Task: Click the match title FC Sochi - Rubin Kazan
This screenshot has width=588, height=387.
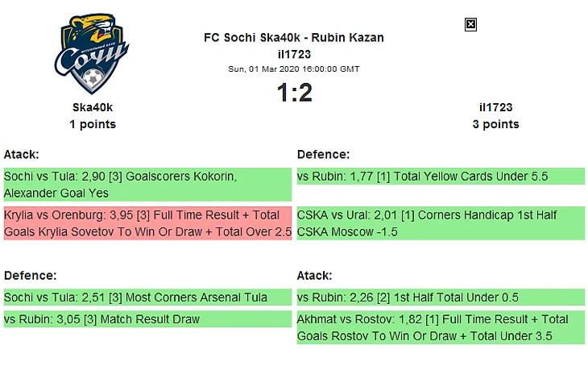Action: pyautogui.click(x=294, y=38)
